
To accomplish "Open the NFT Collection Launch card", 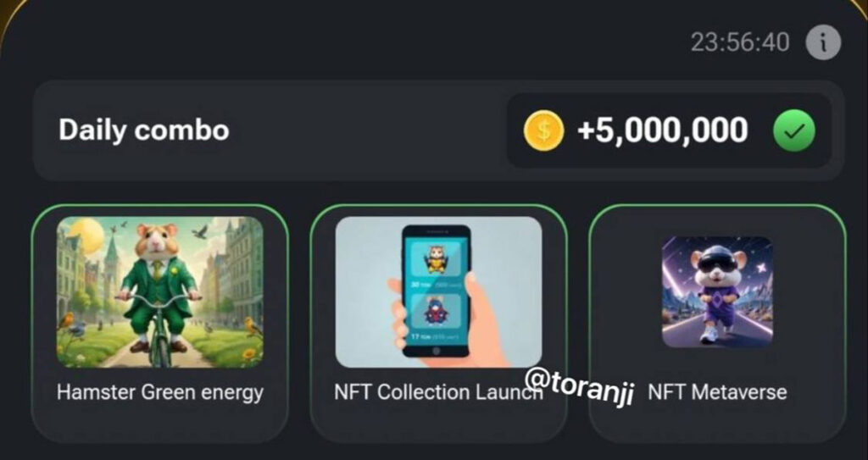I will point(438,324).
